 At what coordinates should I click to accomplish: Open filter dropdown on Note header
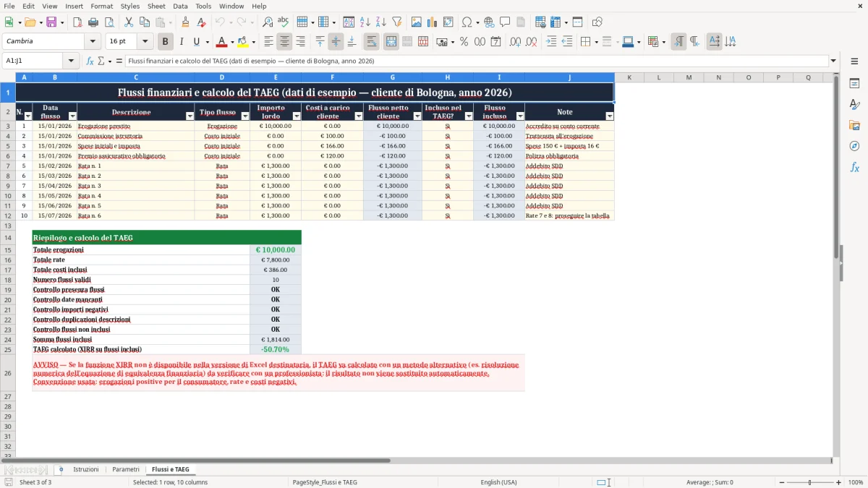pyautogui.click(x=610, y=116)
